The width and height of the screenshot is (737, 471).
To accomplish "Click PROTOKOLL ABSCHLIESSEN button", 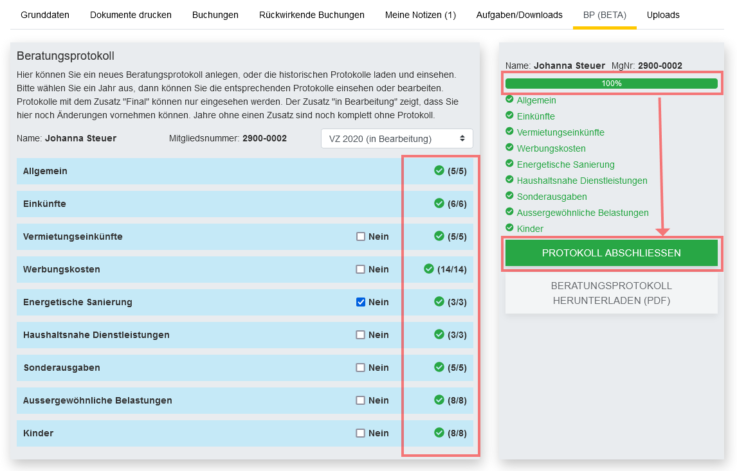I will (612, 253).
